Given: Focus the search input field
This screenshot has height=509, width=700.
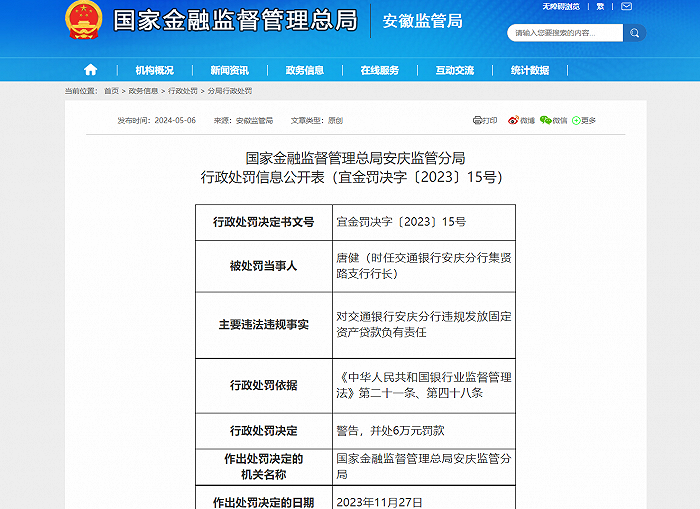Looking at the screenshot, I should (x=565, y=33).
